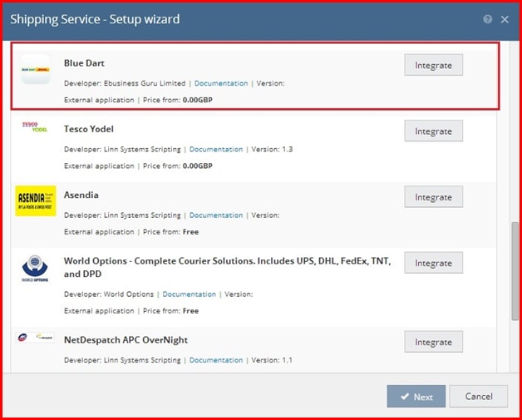This screenshot has height=420, width=522.
Task: Click Developer: Ebusiness Guru Limited text
Action: click(x=125, y=83)
